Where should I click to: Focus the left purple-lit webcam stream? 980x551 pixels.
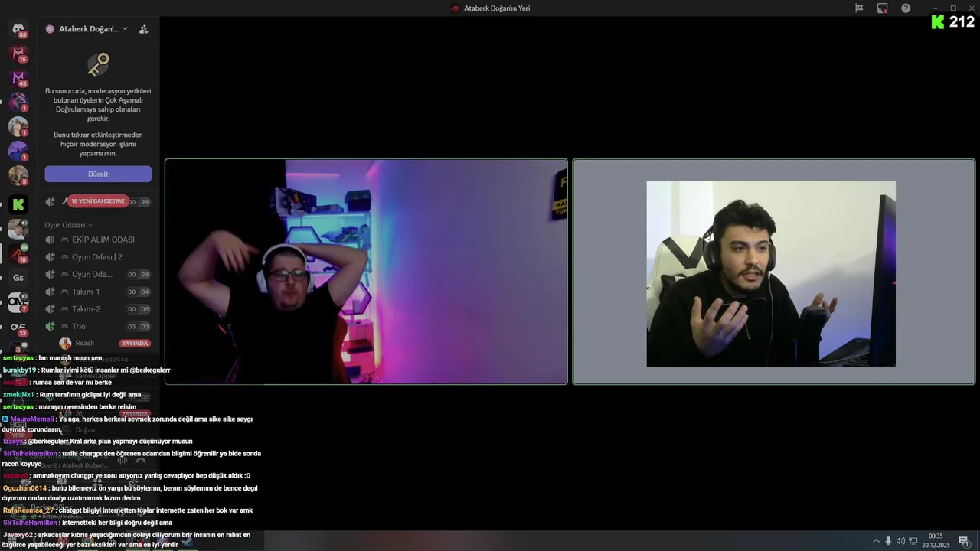tap(366, 272)
